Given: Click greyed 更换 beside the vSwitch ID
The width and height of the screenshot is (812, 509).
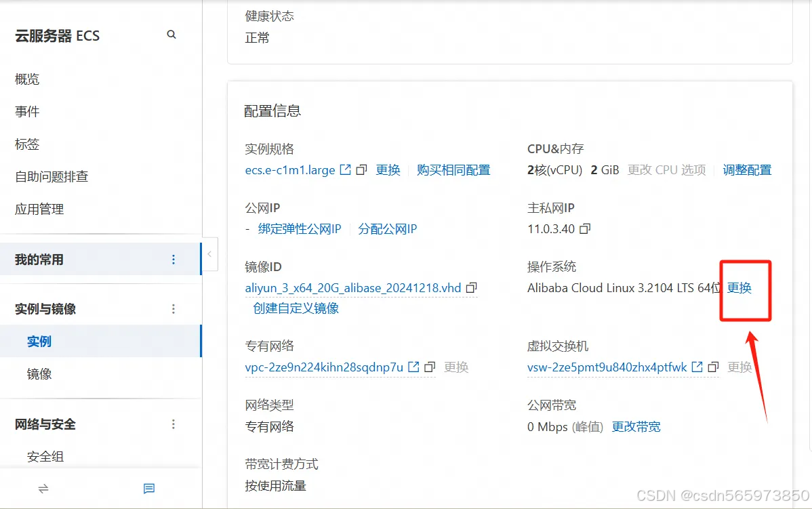Looking at the screenshot, I should point(739,367).
